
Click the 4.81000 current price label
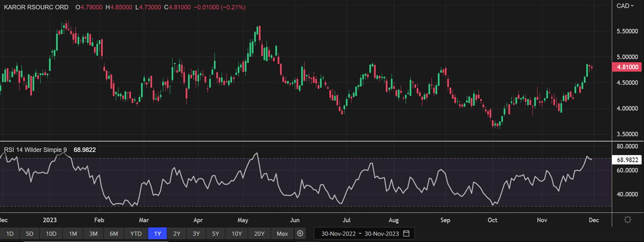627,68
